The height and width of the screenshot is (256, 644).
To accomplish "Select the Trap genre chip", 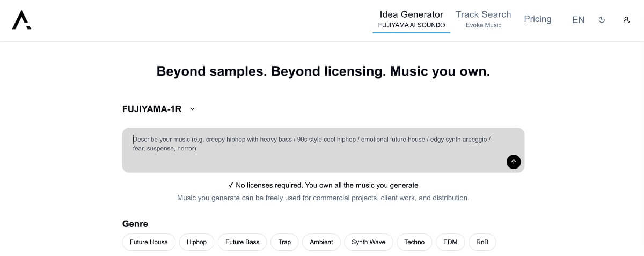I will (284, 242).
